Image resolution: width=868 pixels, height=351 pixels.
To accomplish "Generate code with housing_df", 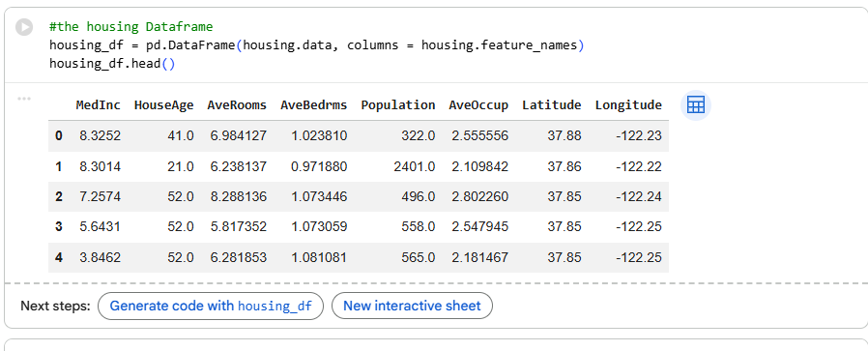I will click(211, 306).
